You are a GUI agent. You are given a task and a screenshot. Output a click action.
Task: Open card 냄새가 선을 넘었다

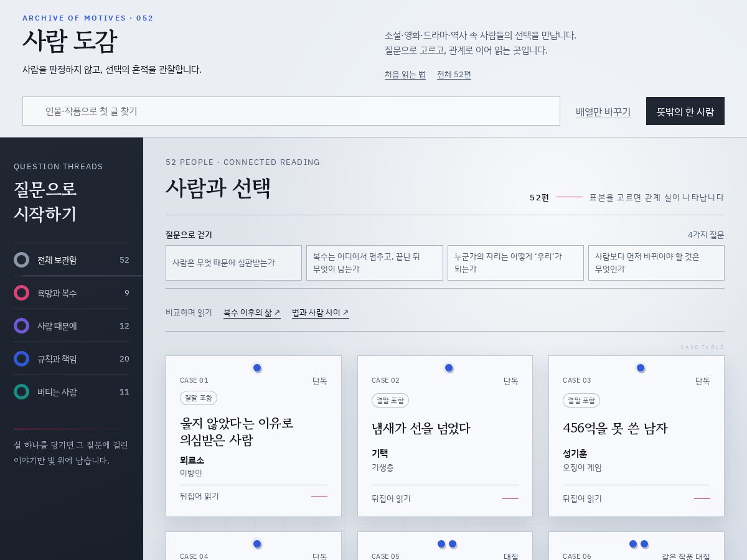(x=445, y=436)
